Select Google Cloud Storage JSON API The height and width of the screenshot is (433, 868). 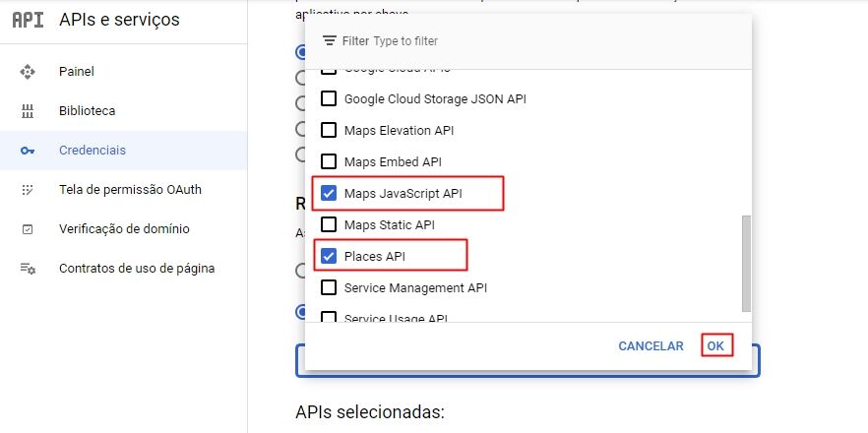329,98
